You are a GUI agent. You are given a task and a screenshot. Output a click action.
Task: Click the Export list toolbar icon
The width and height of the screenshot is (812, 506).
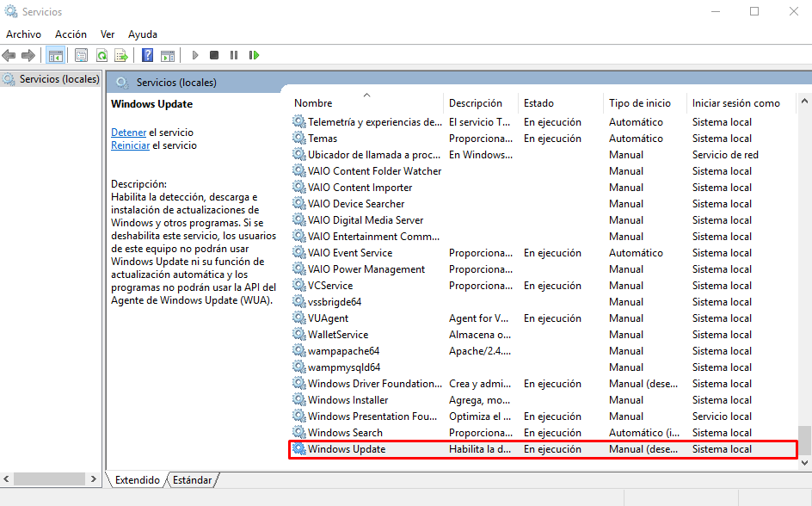pyautogui.click(x=121, y=55)
